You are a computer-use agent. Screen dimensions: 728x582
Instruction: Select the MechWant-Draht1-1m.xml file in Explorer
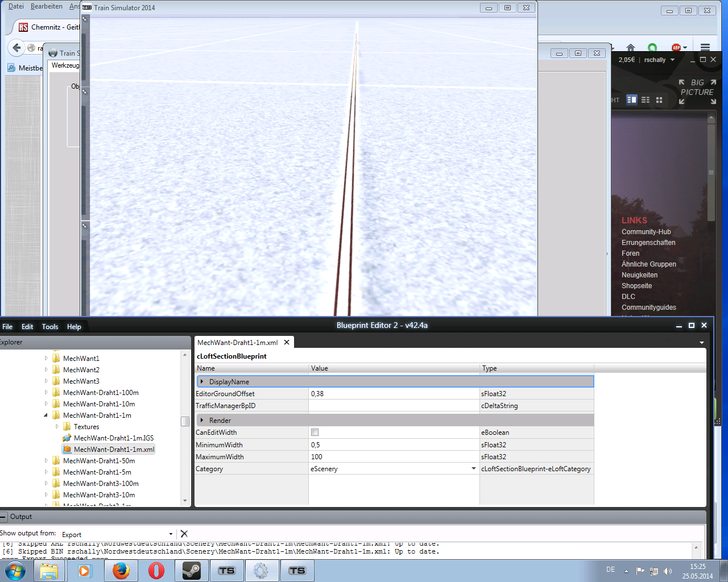coord(114,450)
